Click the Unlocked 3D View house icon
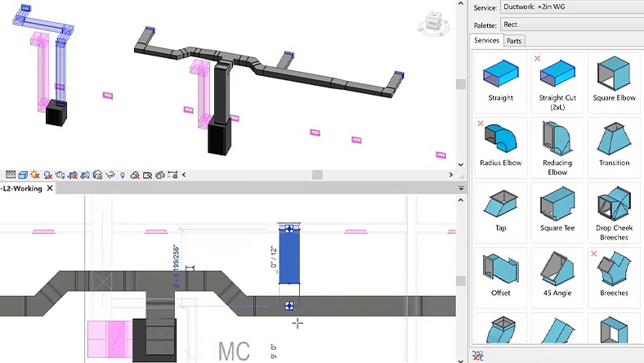Viewport: 644px width, 363px height. (x=97, y=175)
